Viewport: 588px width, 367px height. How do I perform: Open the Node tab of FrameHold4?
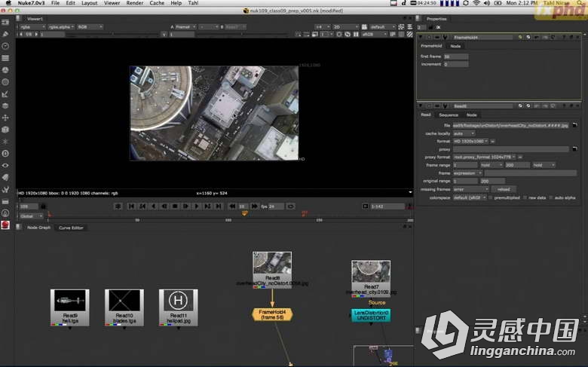click(455, 46)
